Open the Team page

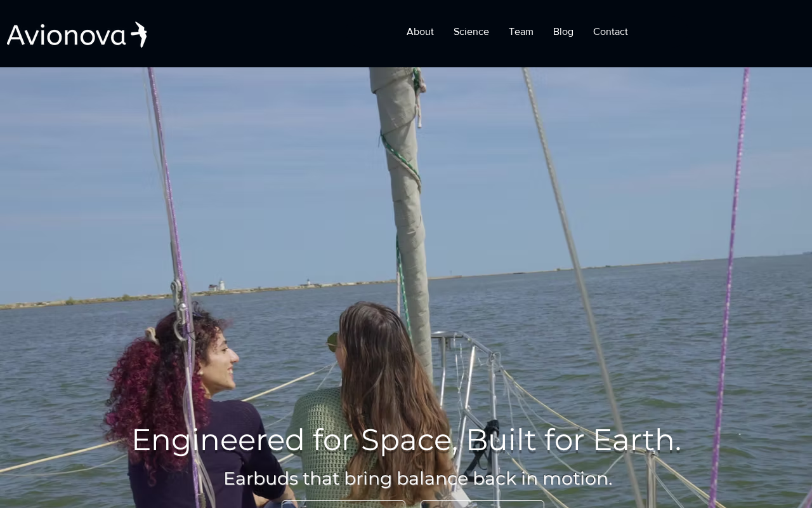pyautogui.click(x=521, y=32)
